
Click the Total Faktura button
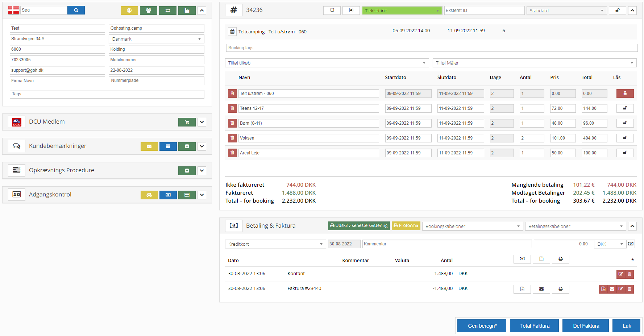pos(534,326)
